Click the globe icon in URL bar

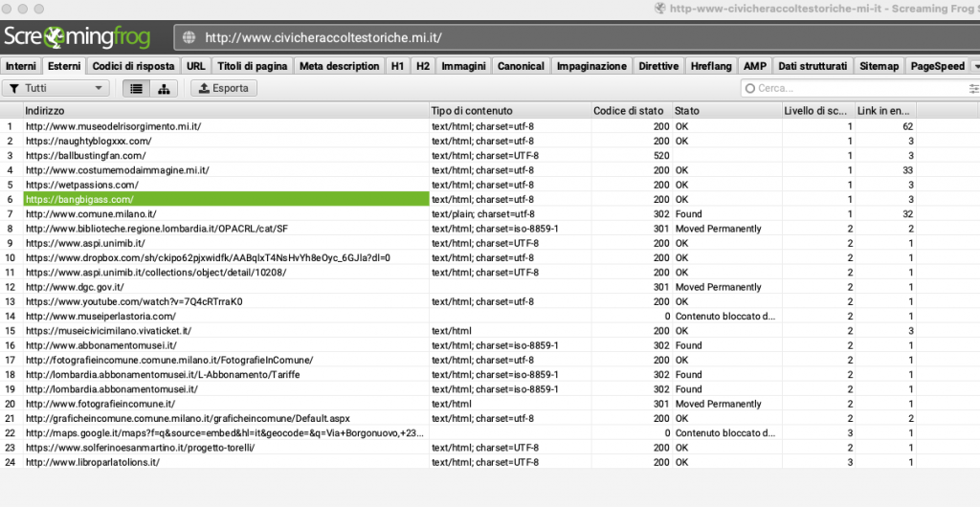pos(189,38)
